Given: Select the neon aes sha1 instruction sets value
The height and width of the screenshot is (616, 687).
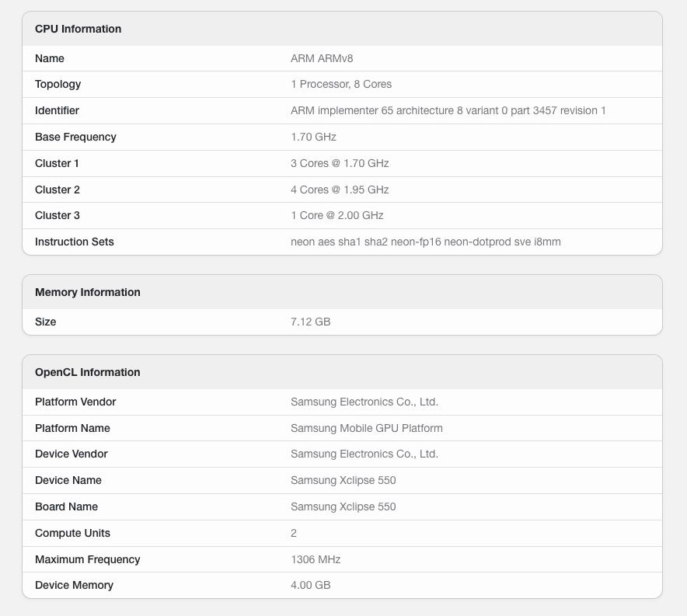Looking at the screenshot, I should tap(425, 242).
